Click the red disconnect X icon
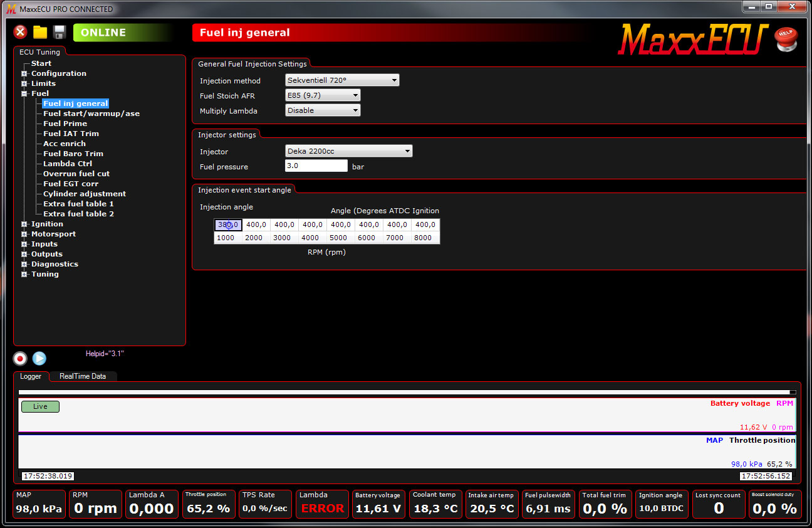Screen dimensions: 812x528 pyautogui.click(x=21, y=33)
